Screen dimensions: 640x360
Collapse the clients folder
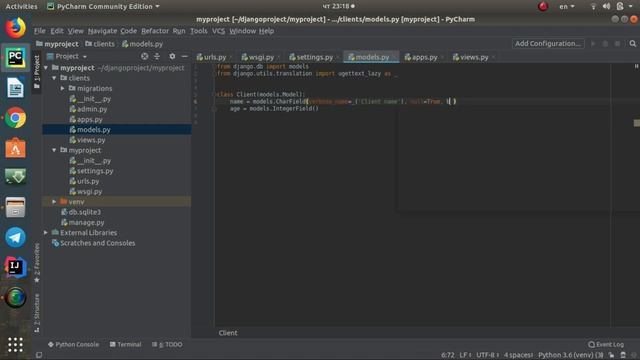tap(54, 78)
